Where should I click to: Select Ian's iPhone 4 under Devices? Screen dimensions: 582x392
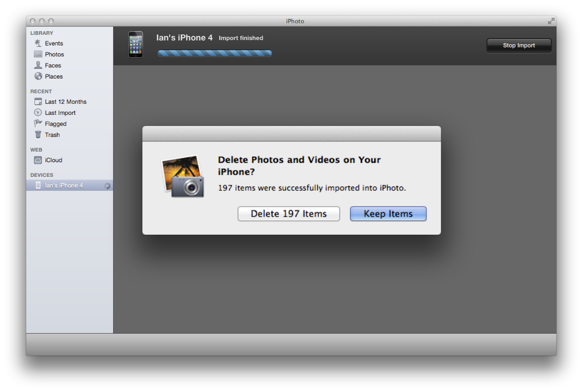coord(69,185)
